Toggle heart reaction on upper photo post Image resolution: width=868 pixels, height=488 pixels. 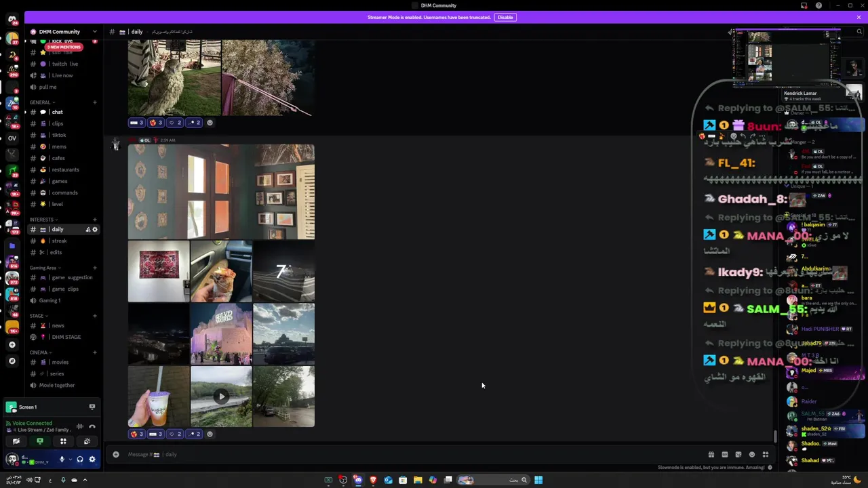click(x=175, y=123)
